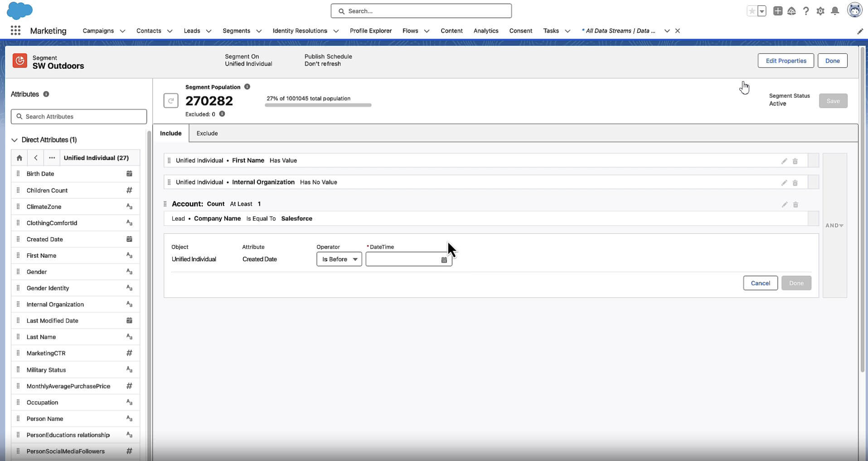Open the attribute path ellipsis menu
Screen dimensions: 868x461
click(x=52, y=158)
